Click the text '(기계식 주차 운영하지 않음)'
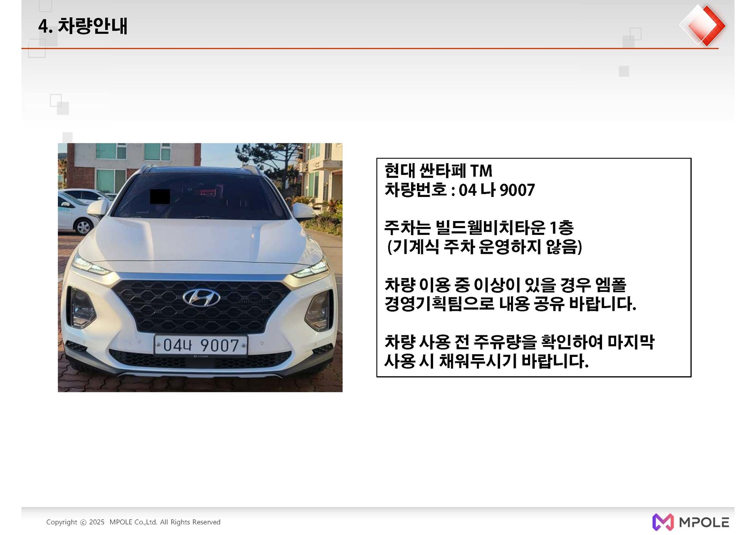This screenshot has width=756, height=535. (484, 247)
